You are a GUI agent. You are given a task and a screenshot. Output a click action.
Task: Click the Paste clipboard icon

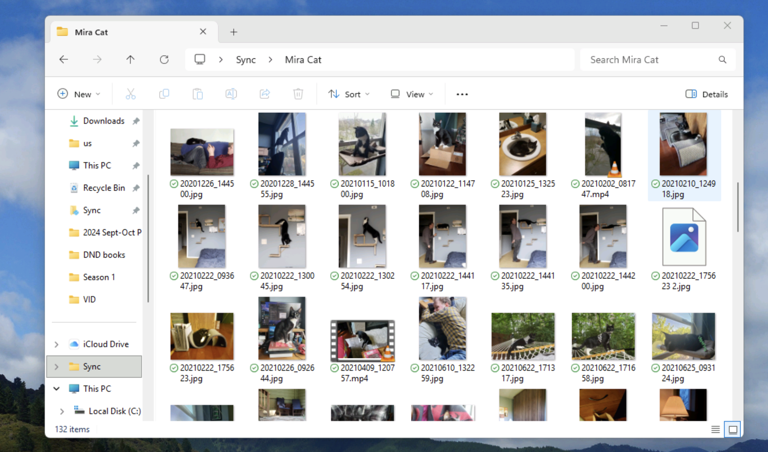point(197,94)
